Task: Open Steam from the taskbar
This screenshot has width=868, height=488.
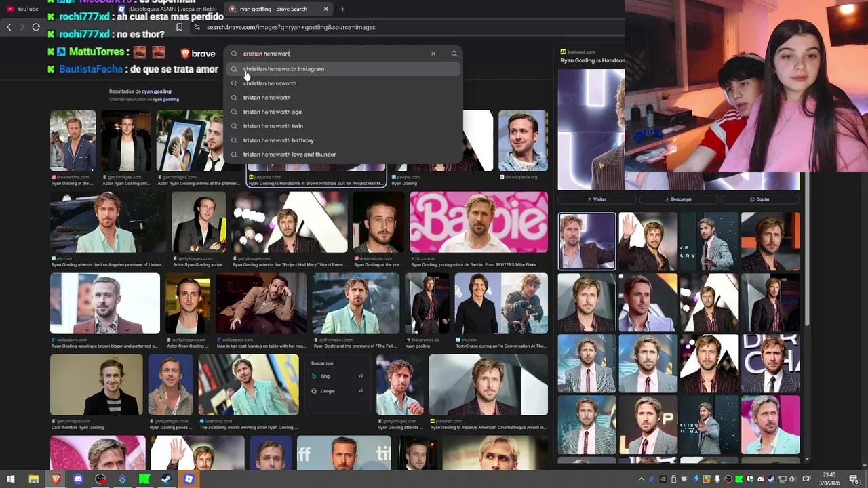Action: point(166,479)
